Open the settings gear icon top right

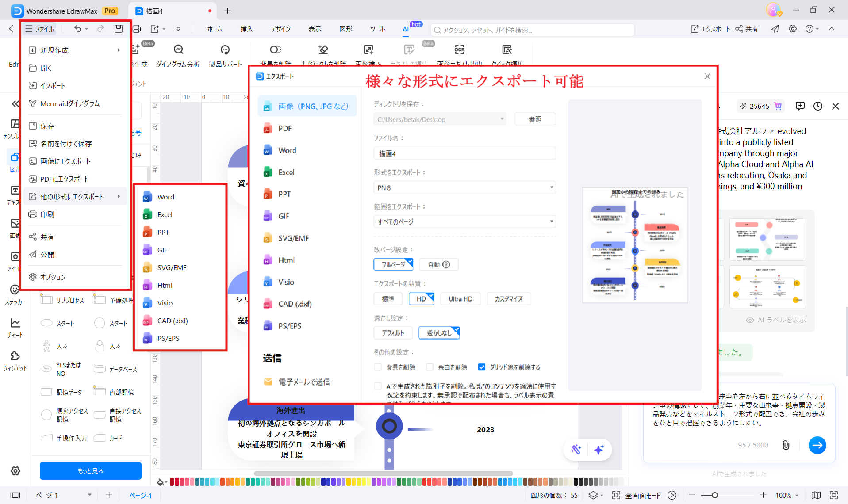(793, 29)
